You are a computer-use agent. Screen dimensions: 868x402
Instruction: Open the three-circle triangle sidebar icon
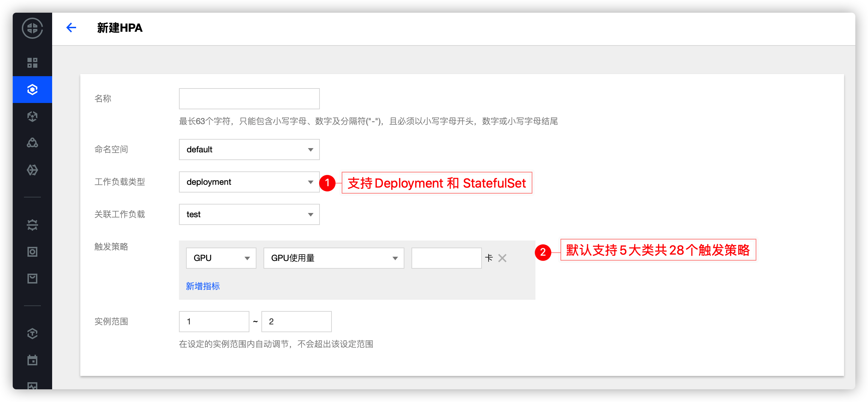[32, 143]
